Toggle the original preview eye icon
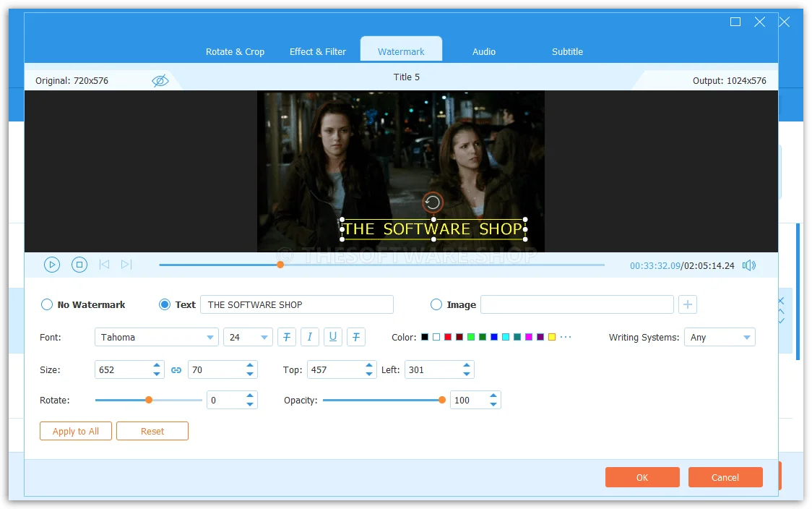 tap(160, 81)
